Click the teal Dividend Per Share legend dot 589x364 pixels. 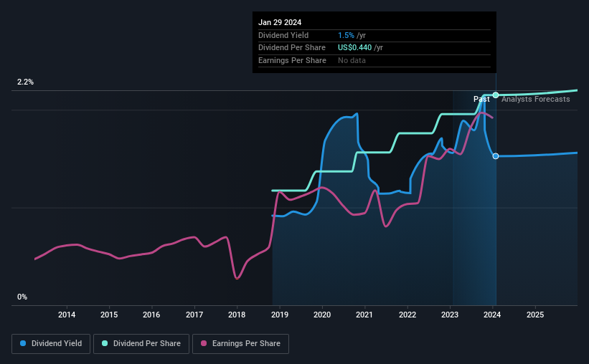tap(105, 343)
